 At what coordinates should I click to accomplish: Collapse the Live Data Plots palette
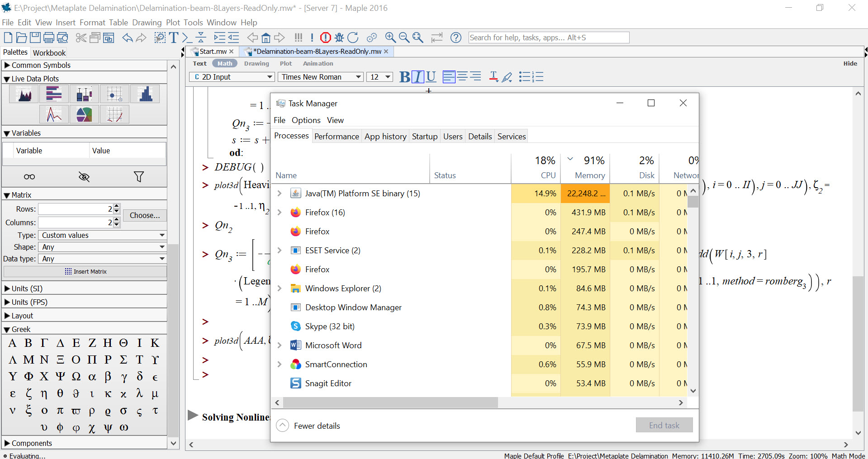[7, 79]
